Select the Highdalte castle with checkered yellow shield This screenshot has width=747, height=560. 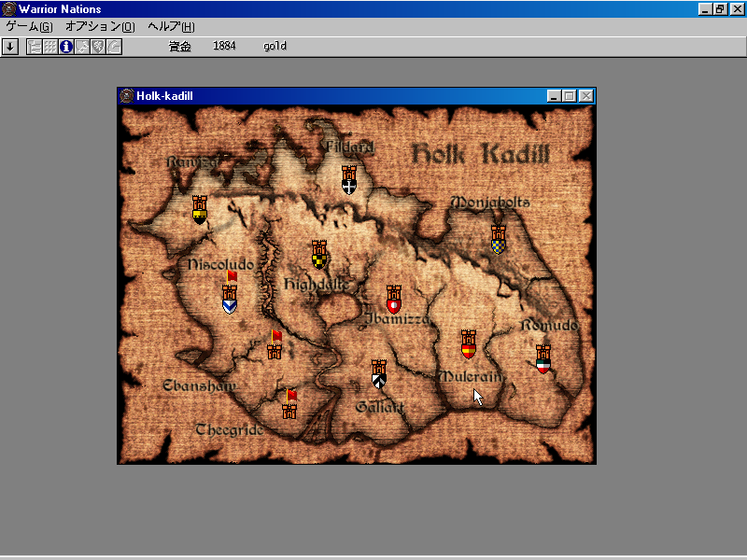(319, 254)
